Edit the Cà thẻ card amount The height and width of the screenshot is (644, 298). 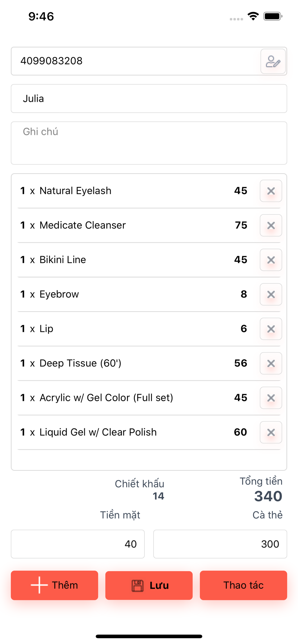tap(220, 544)
